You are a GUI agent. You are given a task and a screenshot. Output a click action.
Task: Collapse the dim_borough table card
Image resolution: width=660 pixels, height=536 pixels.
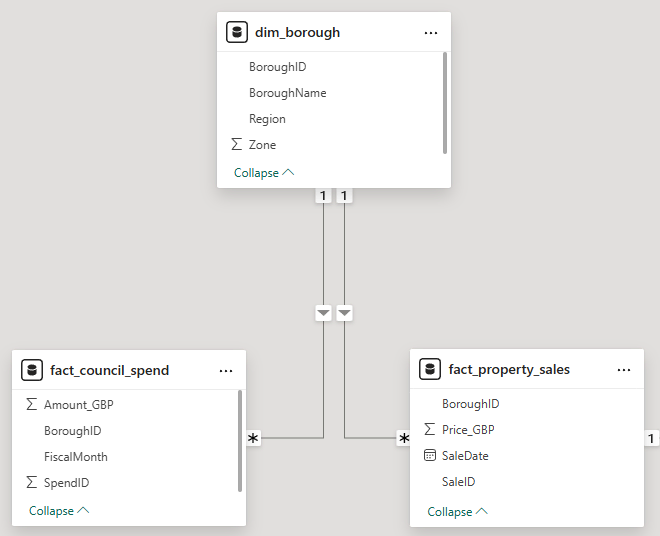pos(264,173)
